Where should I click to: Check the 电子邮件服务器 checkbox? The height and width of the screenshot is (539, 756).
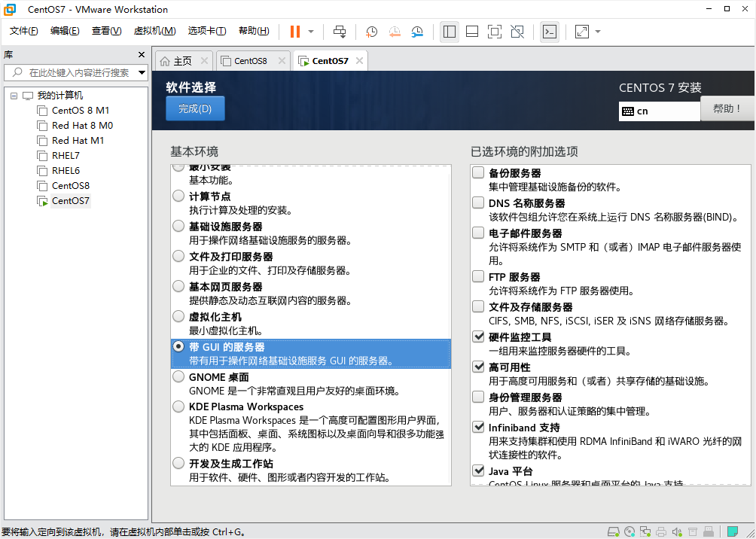point(478,233)
